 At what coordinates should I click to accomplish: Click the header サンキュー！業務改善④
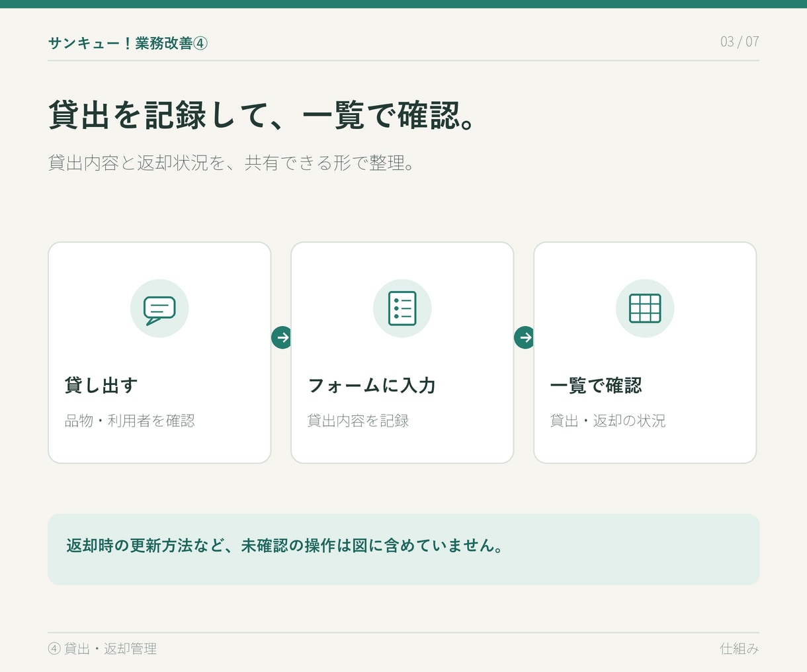pos(128,43)
